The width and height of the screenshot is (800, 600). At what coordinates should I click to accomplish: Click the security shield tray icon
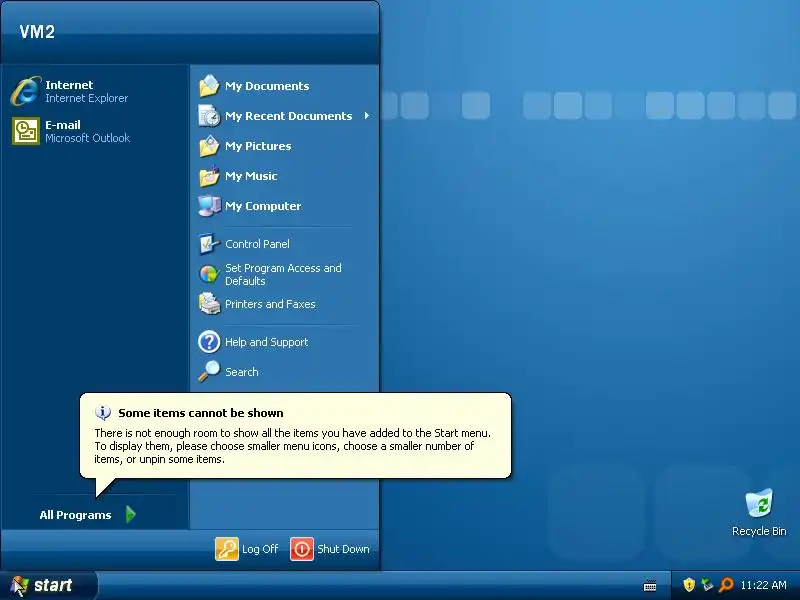[689, 584]
